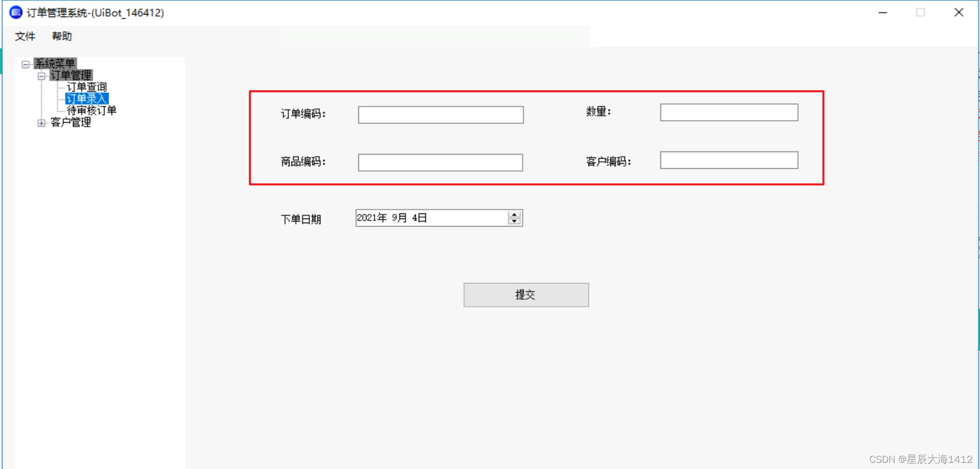Viewport: 980px width, 469px height.
Task: Select the 客户管理 tree item
Action: [70, 123]
